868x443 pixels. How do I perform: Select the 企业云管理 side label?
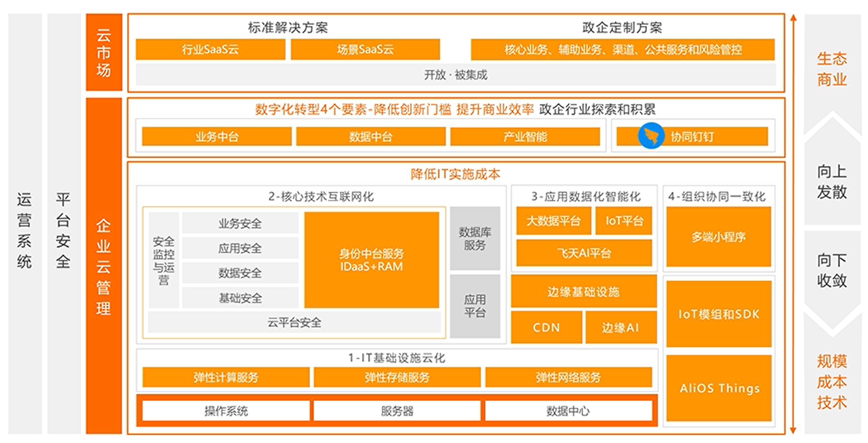104,266
